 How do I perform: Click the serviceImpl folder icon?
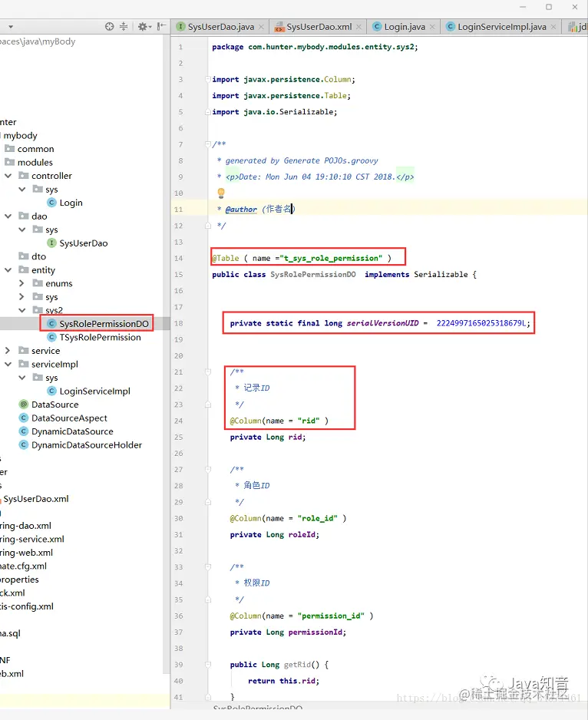pyautogui.click(x=24, y=364)
